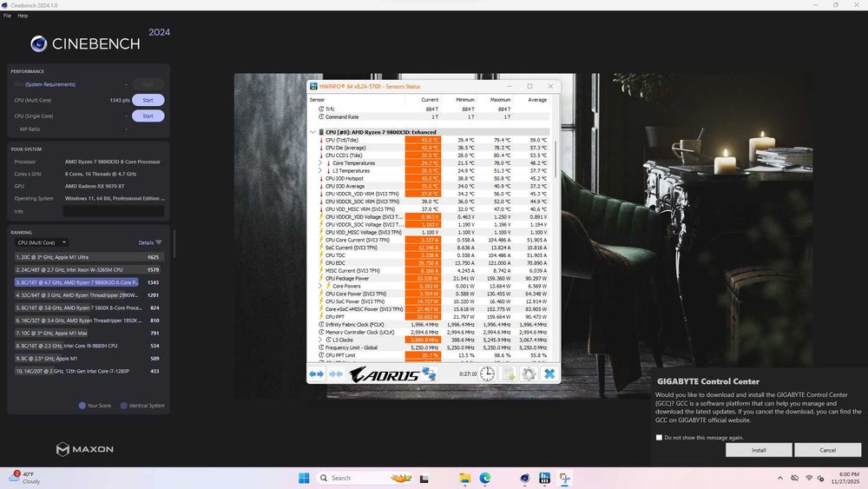Click the Details filter icon in Ranking
Viewport: 868px width, 489px height.
click(159, 242)
